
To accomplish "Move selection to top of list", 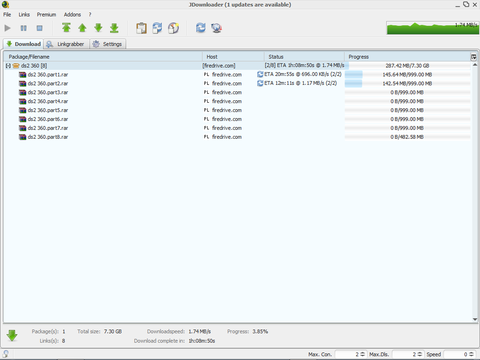I will click(x=66, y=28).
